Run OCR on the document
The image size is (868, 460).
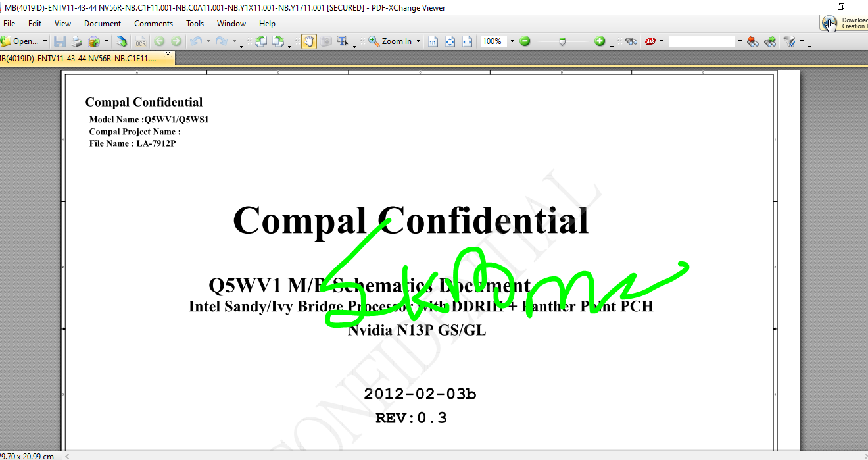[x=140, y=41]
